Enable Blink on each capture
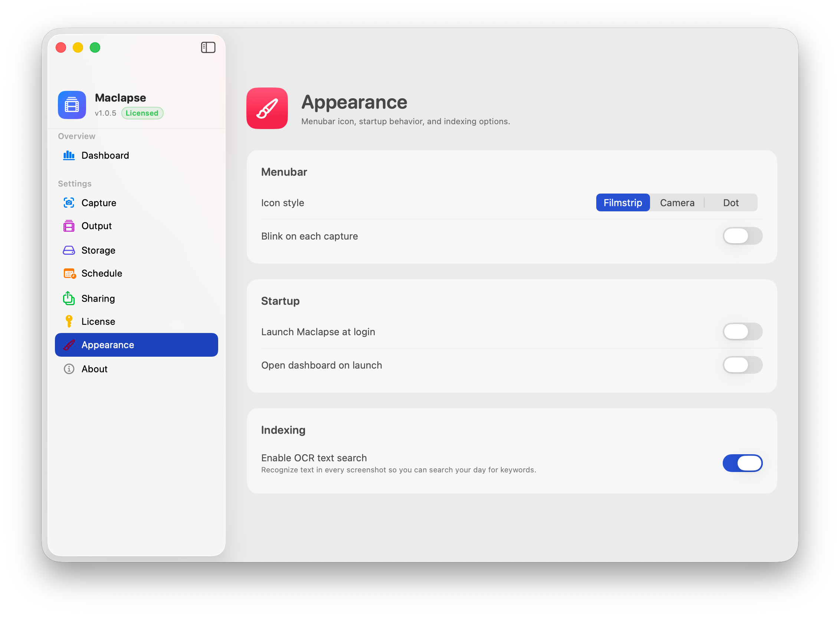Viewport: 840px width, 617px height. coord(742,236)
